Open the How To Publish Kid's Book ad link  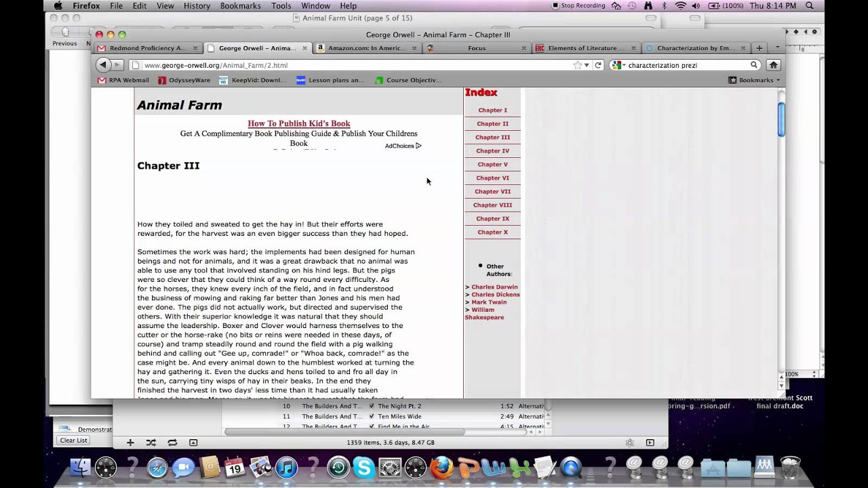[x=299, y=123]
